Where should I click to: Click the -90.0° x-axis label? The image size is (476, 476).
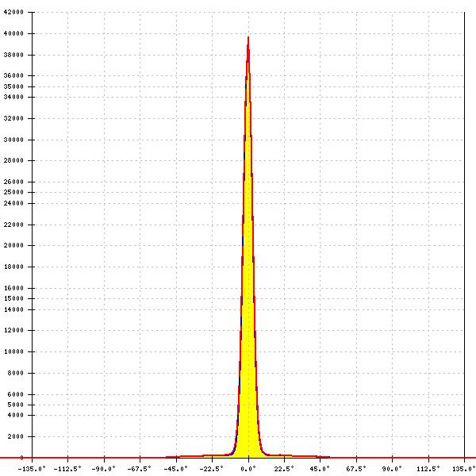103,469
